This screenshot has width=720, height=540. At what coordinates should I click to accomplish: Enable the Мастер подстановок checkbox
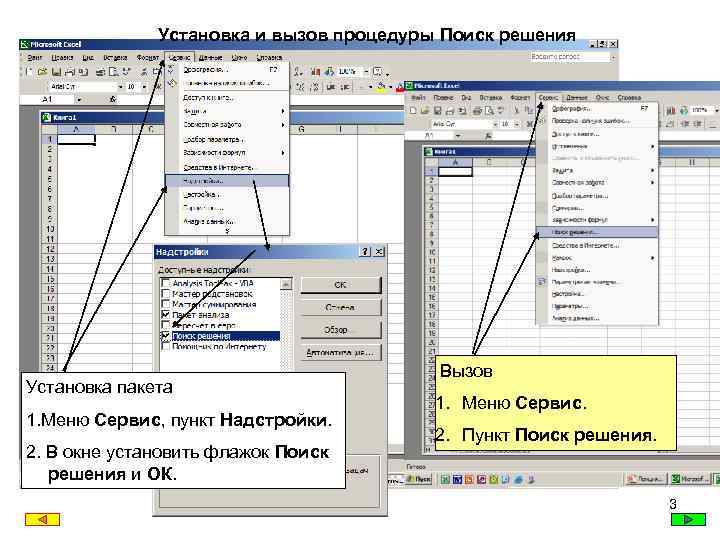pyautogui.click(x=166, y=294)
